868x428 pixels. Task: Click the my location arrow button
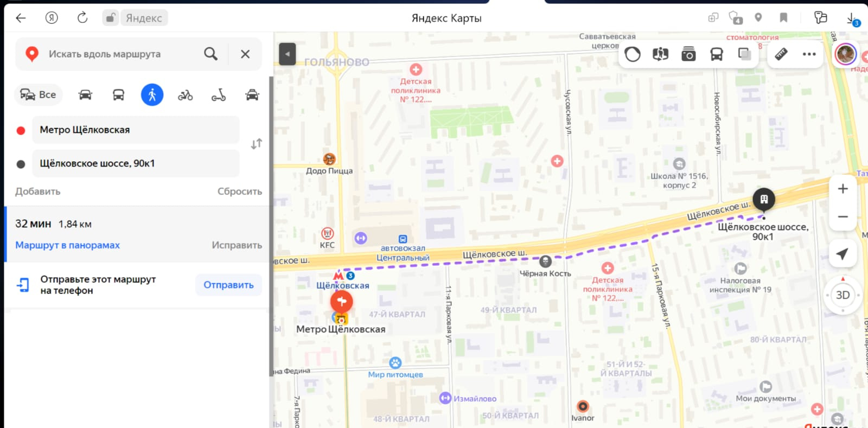[843, 254]
